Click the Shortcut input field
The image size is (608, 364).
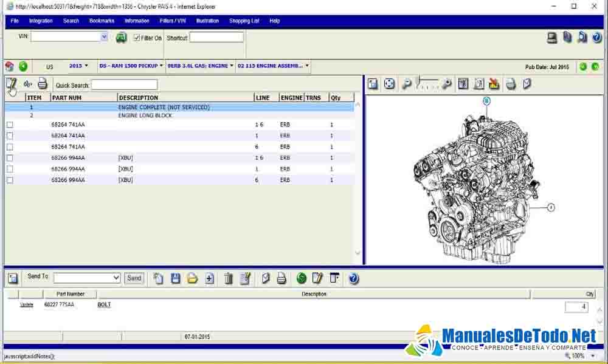pyautogui.click(x=216, y=37)
